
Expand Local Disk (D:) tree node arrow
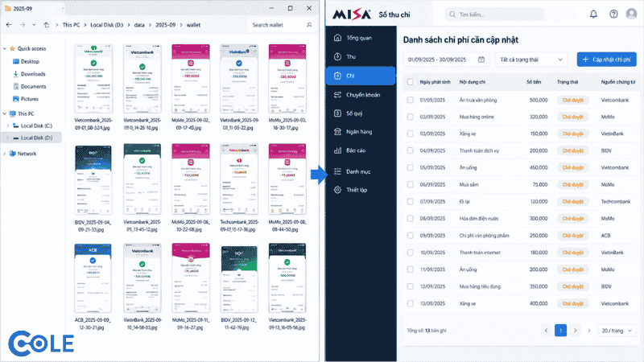8,138
